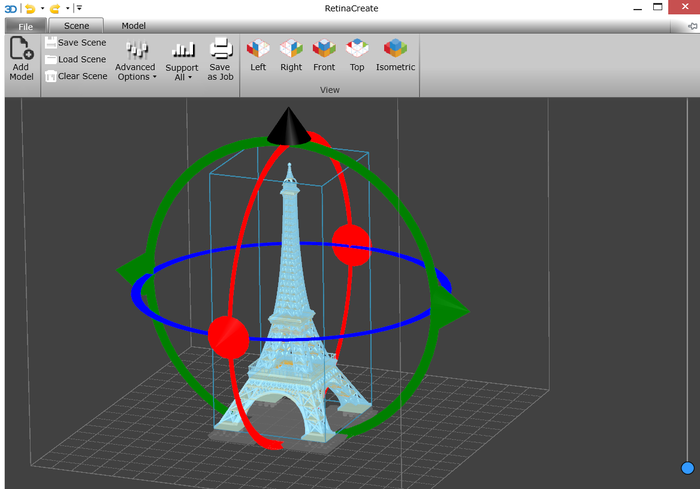Image resolution: width=700 pixels, height=489 pixels.
Task: Switch to Left view cube
Action: click(x=258, y=48)
